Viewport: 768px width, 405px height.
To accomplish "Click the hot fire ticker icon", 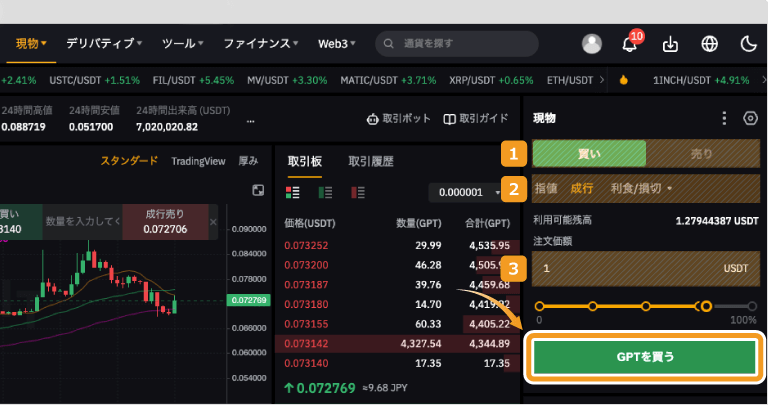I will (624, 80).
